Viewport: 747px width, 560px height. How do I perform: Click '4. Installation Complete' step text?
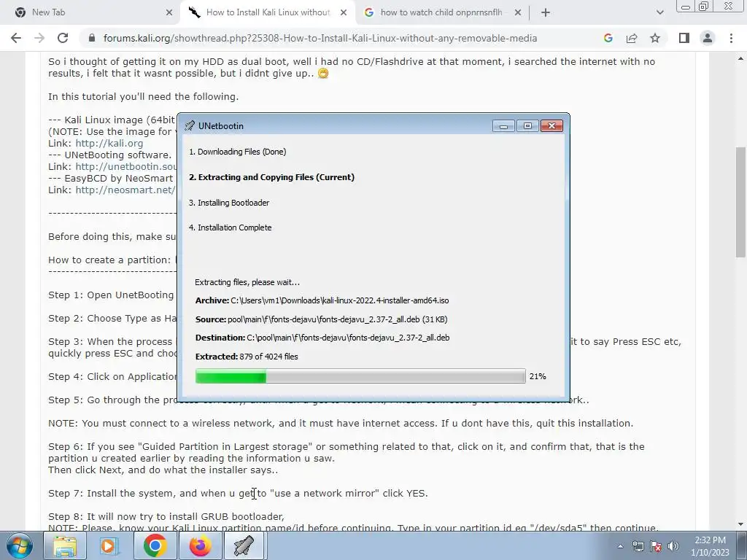[x=230, y=227]
